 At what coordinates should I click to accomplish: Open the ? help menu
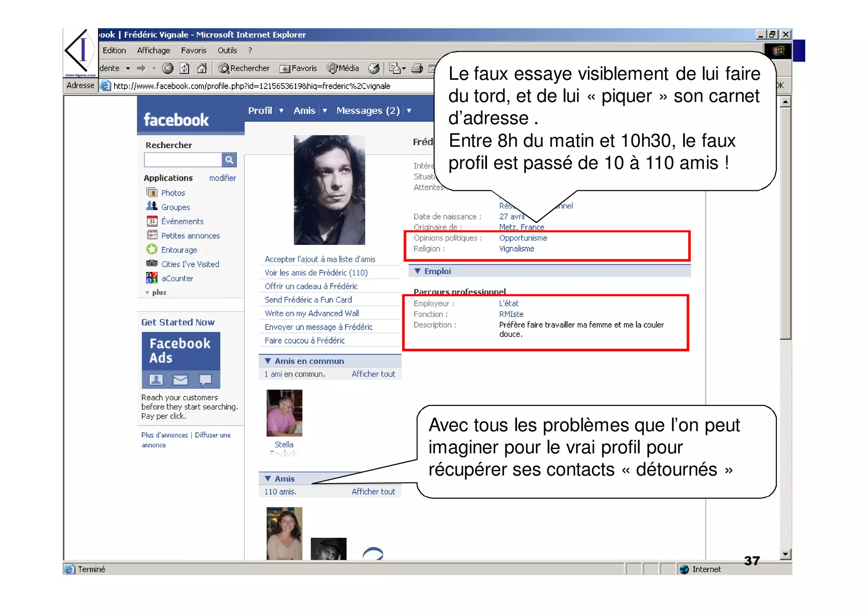(x=250, y=50)
